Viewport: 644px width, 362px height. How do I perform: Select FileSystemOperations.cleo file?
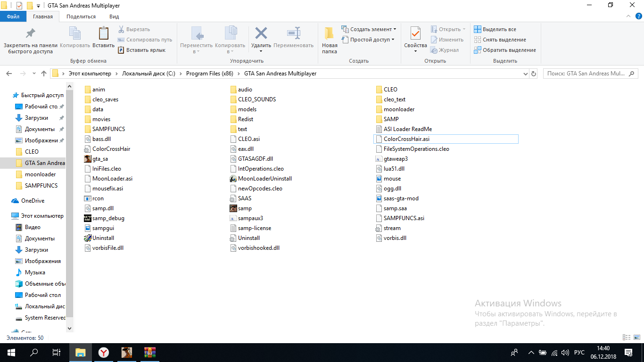[x=413, y=149]
